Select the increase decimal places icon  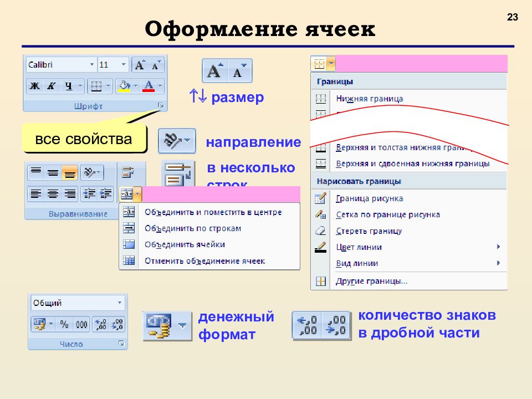[x=101, y=324]
